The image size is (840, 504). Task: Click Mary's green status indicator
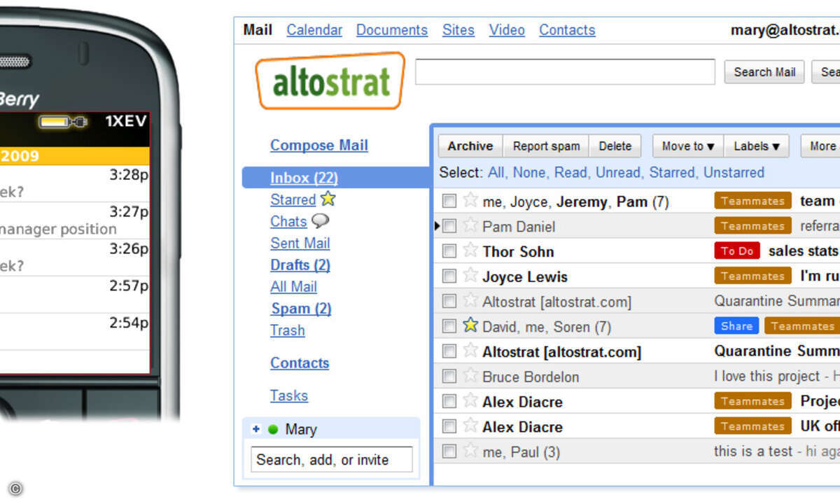(x=273, y=430)
